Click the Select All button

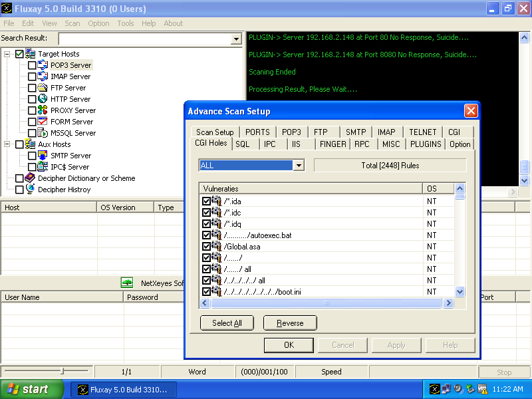(x=227, y=323)
